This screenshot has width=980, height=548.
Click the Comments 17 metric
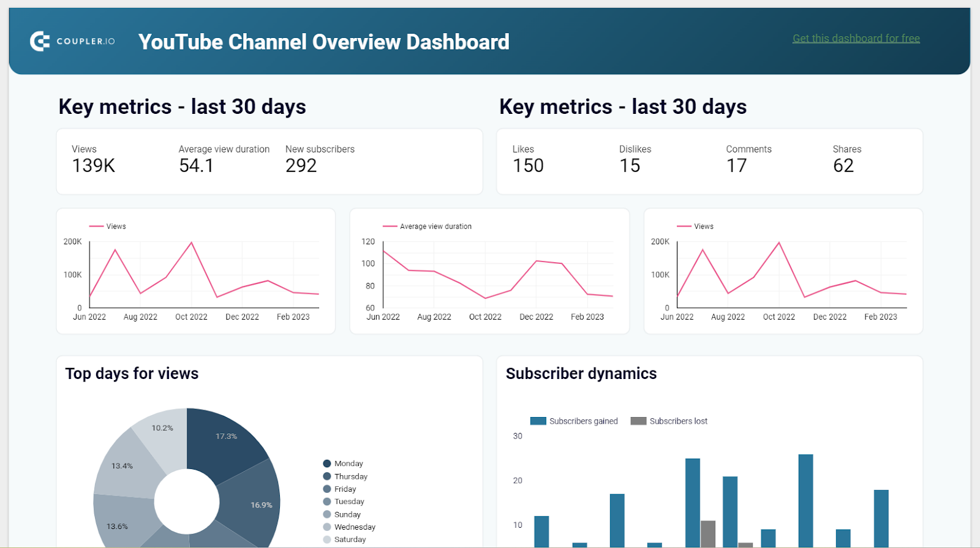point(748,160)
